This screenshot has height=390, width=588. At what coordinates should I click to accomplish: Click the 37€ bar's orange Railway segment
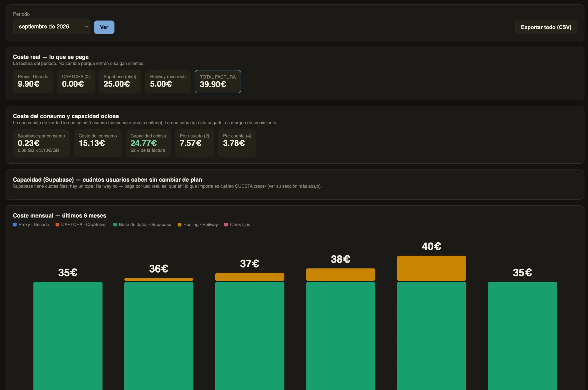(x=250, y=277)
